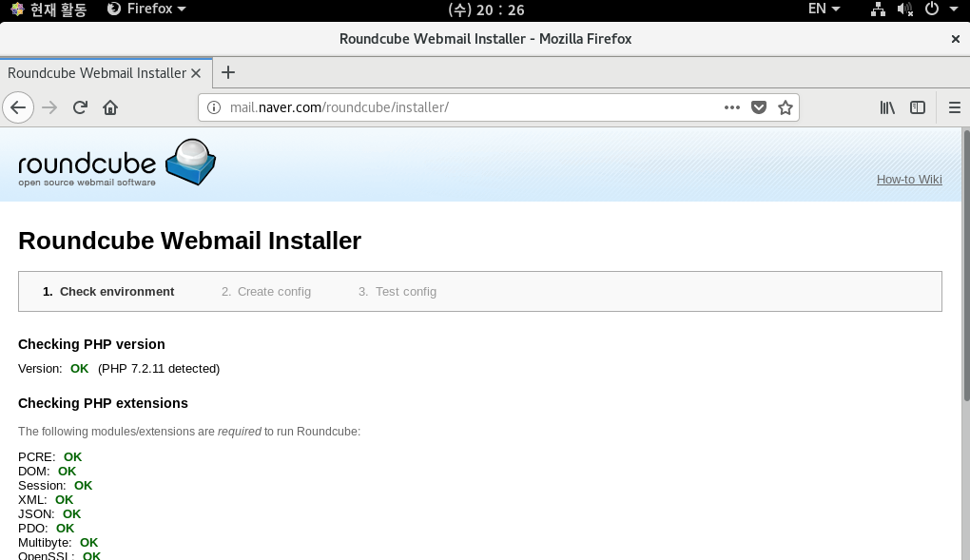Click the Multibyte OK status

coord(89,542)
